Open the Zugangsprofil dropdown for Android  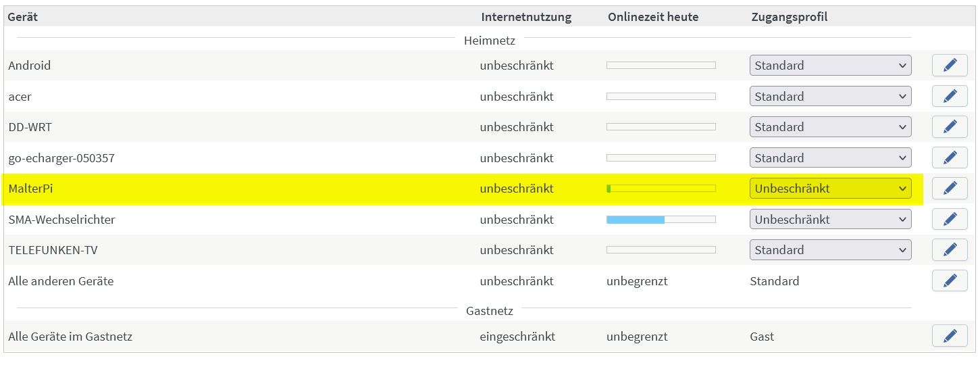[830, 66]
